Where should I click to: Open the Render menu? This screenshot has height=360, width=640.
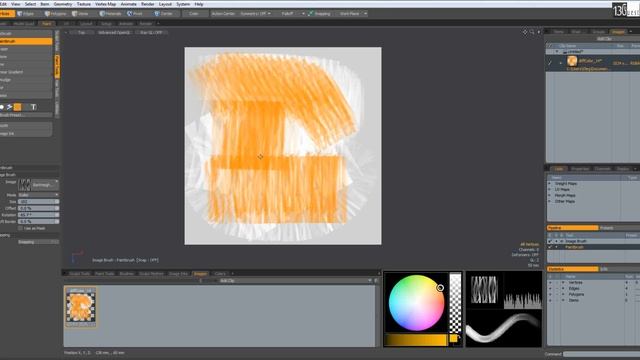pyautogui.click(x=147, y=4)
